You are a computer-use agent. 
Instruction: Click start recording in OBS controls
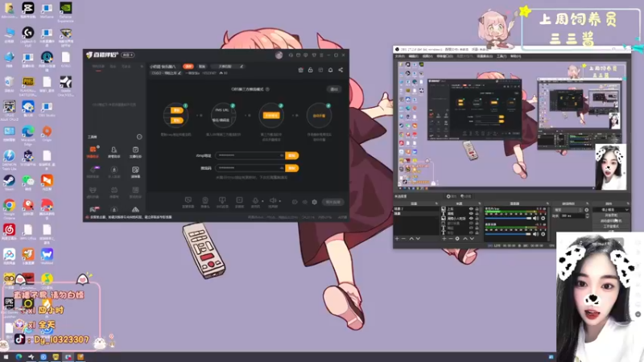tap(611, 215)
